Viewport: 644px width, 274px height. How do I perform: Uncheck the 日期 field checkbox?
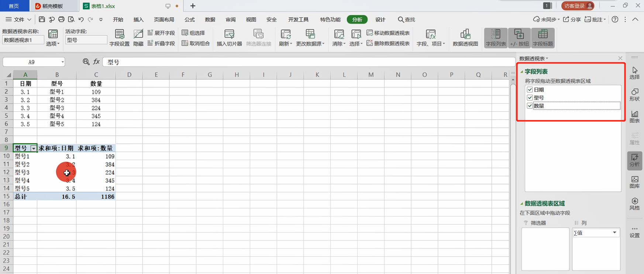pos(530,90)
